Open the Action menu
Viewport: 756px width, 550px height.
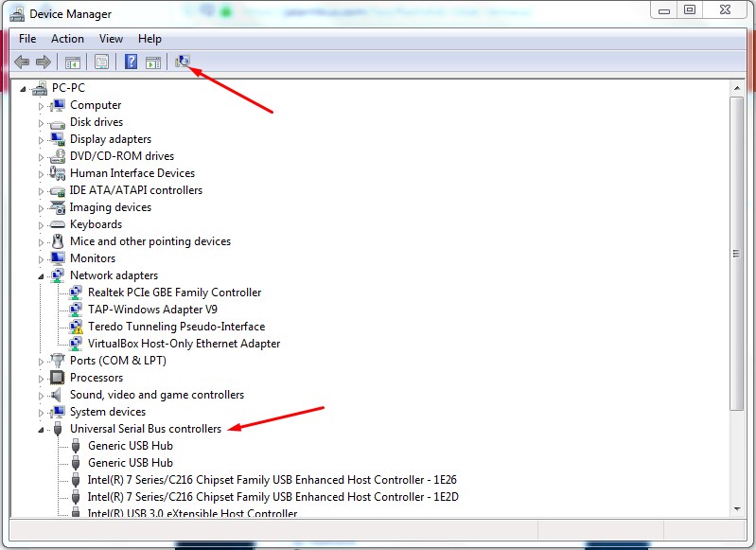pos(67,39)
